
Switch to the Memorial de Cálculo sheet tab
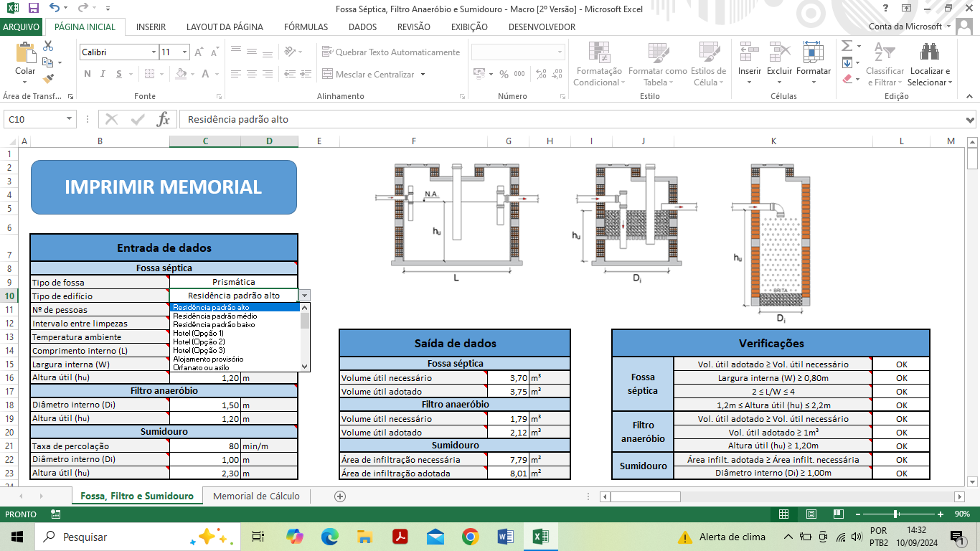[x=256, y=496]
